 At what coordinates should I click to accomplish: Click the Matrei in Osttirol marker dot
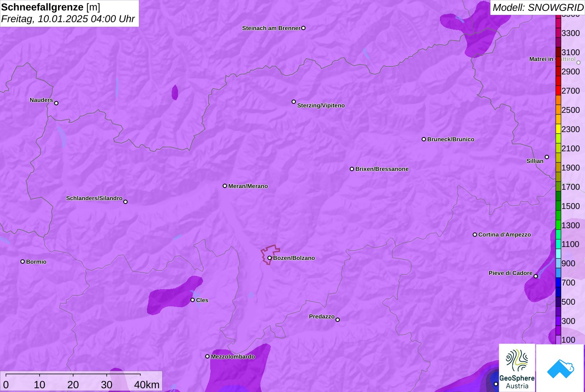tap(579, 63)
